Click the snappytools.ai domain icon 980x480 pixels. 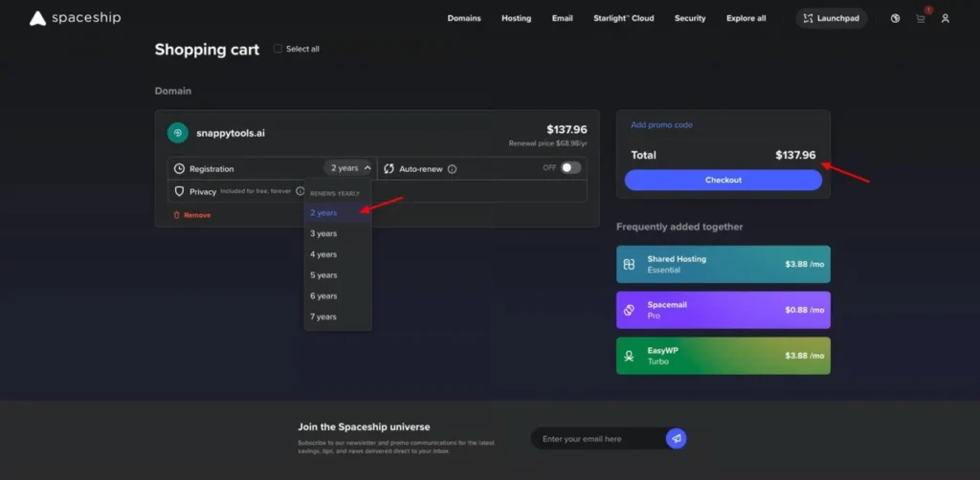coord(177,133)
